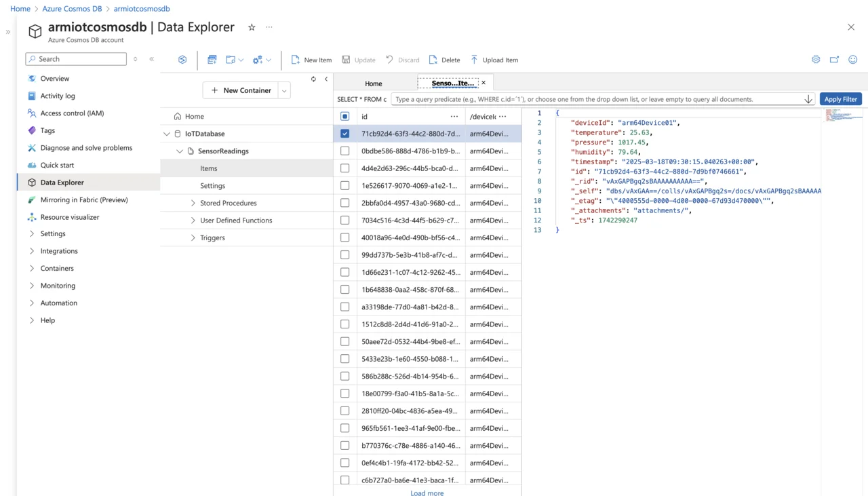The width and height of the screenshot is (868, 496).
Task: Check the box for item 0bdbe586
Action: click(x=345, y=151)
